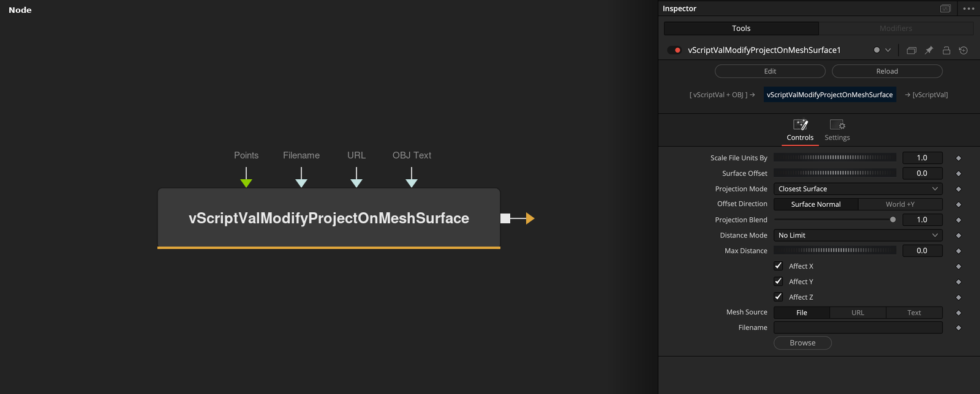Select File as Mesh Source
980x394 pixels.
[802, 313]
